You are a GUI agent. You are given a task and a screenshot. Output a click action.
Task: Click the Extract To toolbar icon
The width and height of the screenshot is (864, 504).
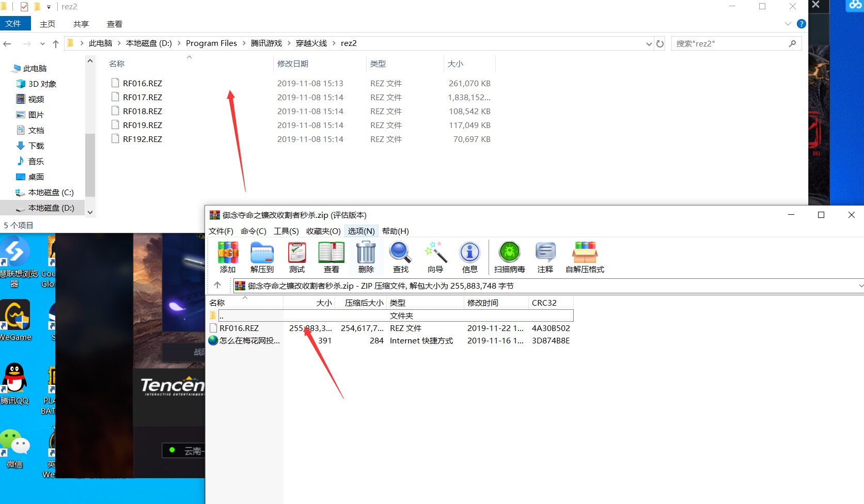click(262, 257)
